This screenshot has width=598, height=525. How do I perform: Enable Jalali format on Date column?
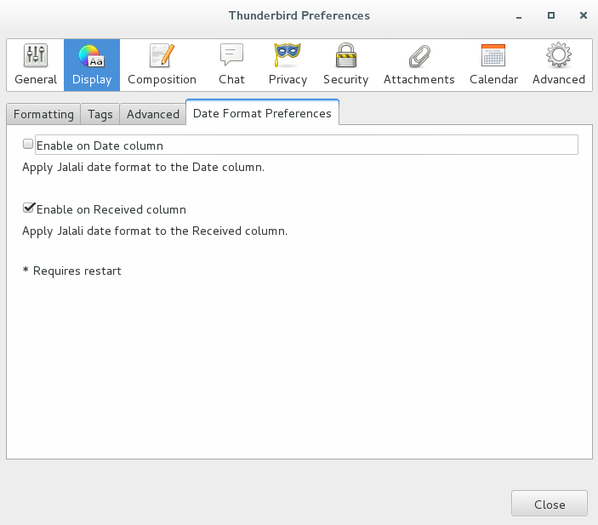pyautogui.click(x=28, y=144)
